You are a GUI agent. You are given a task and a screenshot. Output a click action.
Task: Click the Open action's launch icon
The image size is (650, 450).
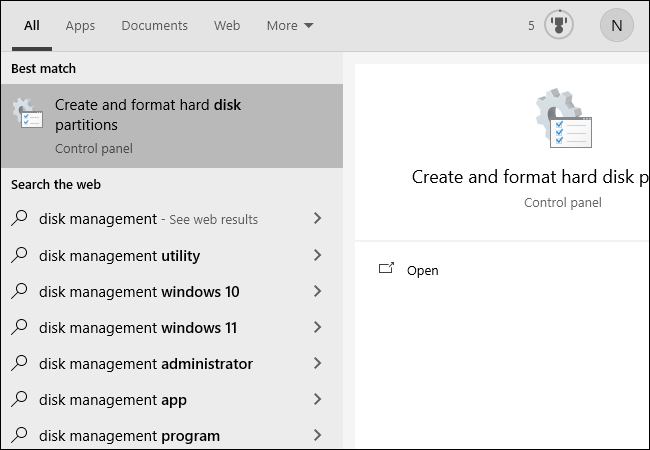[x=386, y=269]
